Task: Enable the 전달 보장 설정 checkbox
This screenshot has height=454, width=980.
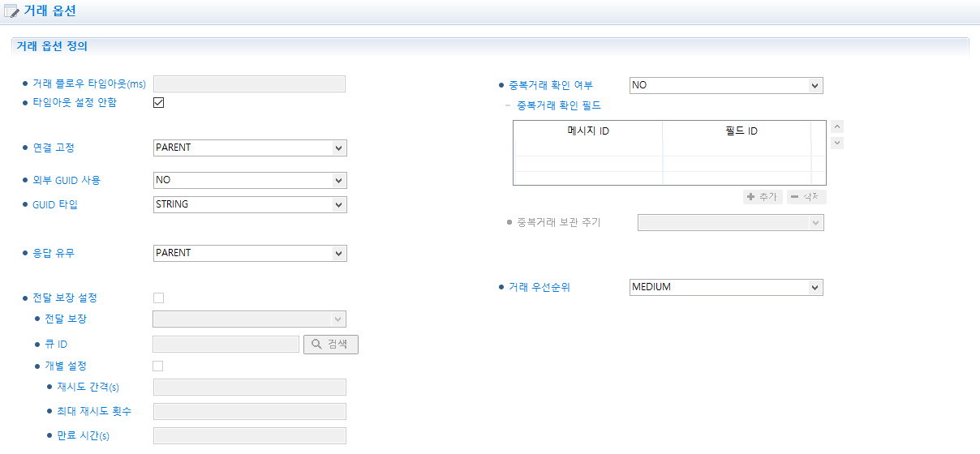Action: 159,298
